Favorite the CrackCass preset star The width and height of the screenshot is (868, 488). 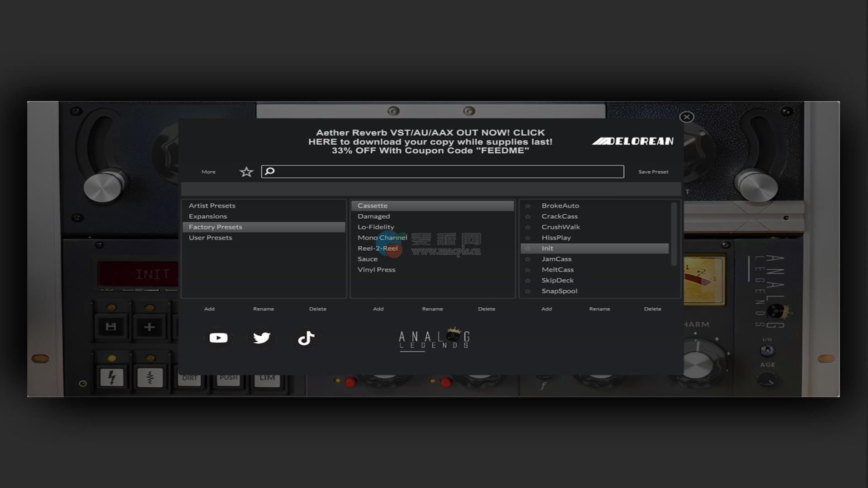pos(528,216)
